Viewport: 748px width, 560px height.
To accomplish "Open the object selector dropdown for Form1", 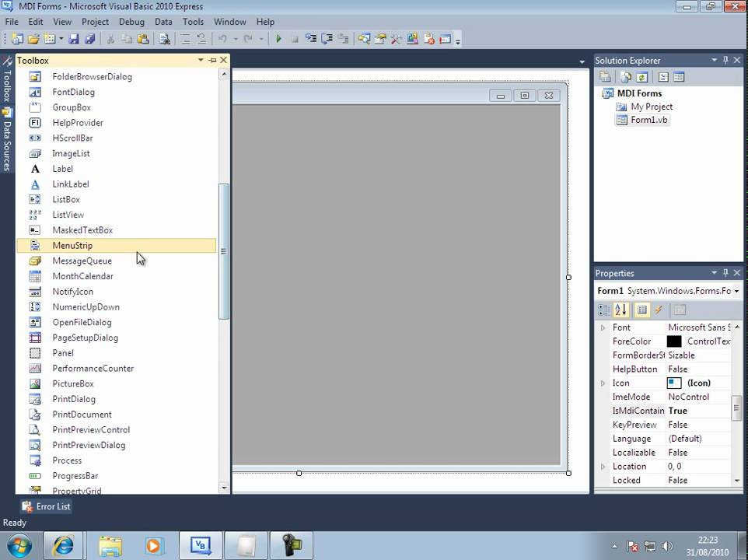I will [x=736, y=291].
